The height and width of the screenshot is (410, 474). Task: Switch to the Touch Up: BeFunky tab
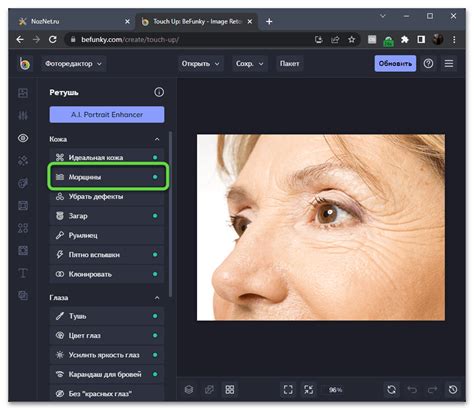pyautogui.click(x=197, y=21)
